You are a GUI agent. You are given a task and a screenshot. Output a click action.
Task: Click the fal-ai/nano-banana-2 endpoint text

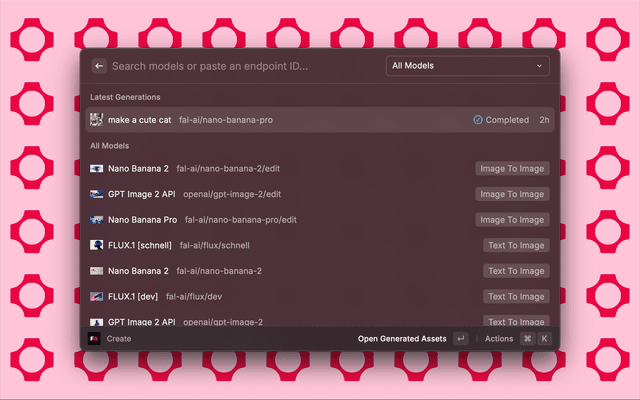(219, 271)
